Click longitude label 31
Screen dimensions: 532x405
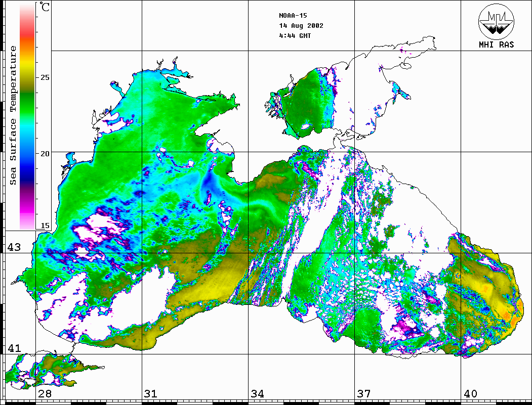(151, 394)
